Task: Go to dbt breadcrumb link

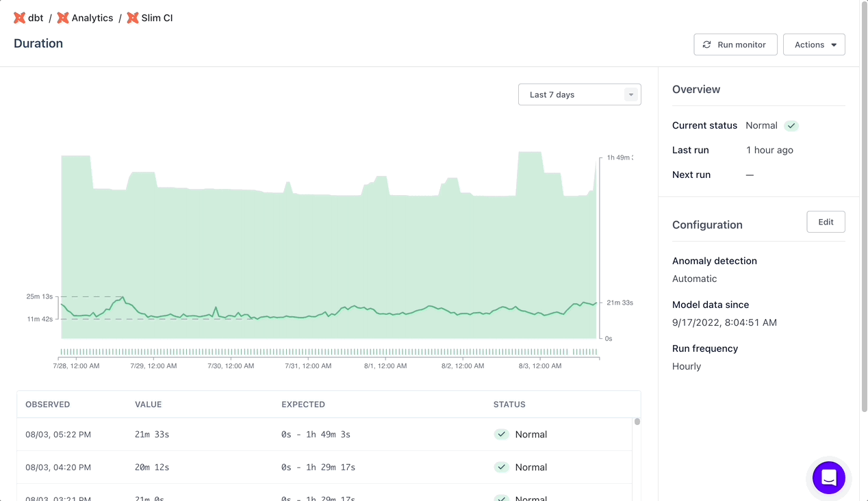Action: click(x=36, y=18)
